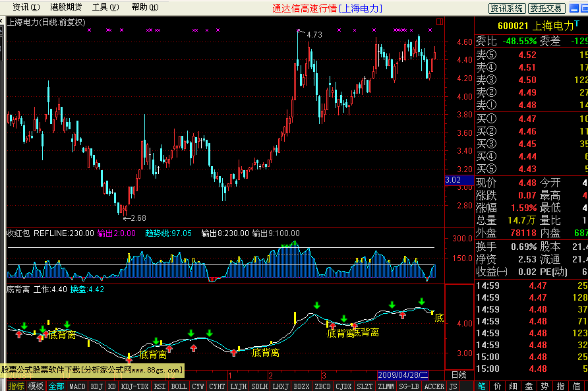
Task: Select the 指 tab in quote panel
Action: 560,386
